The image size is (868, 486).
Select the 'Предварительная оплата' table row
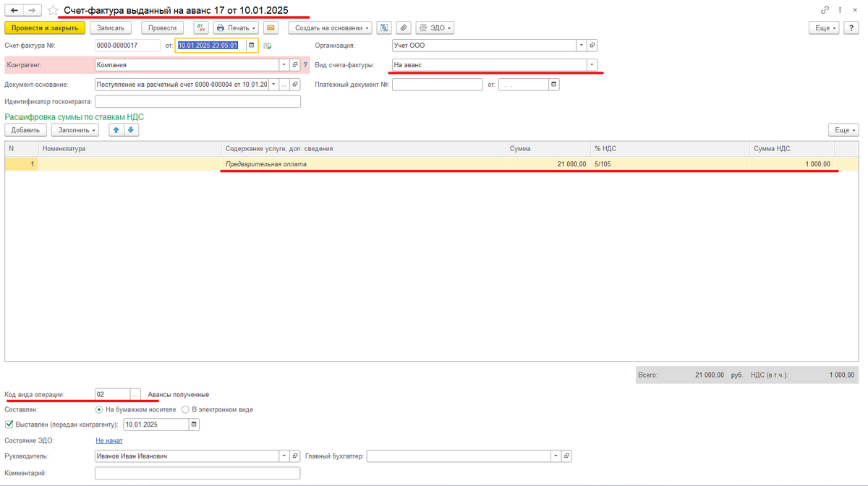[362, 164]
